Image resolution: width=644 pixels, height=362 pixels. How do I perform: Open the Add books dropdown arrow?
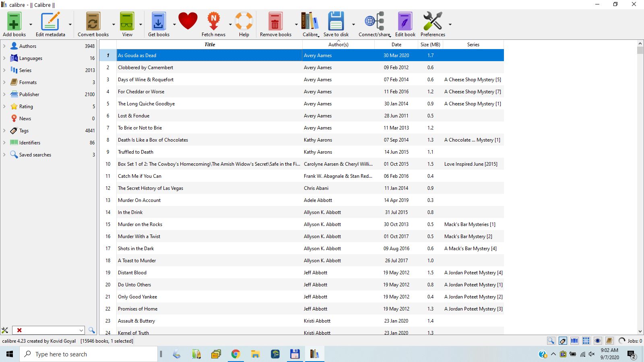click(x=31, y=25)
